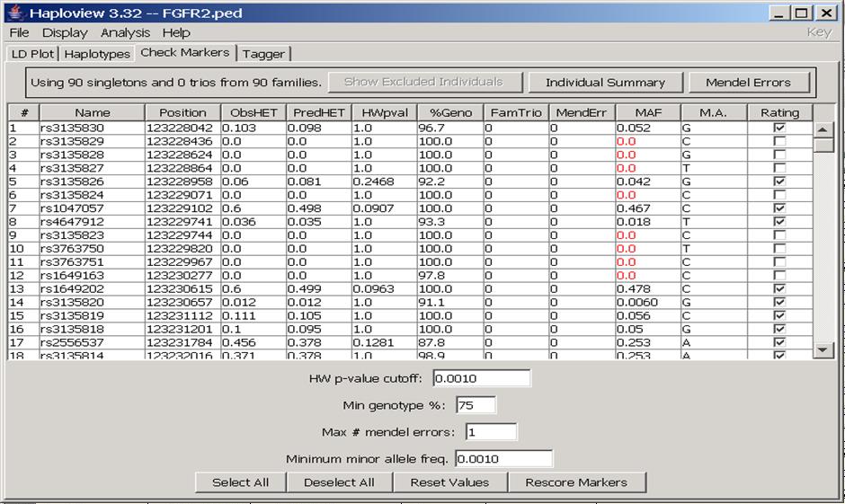Viewport: 845px width, 504px height.
Task: Click the HW p-value cutoff field
Action: tap(481, 378)
